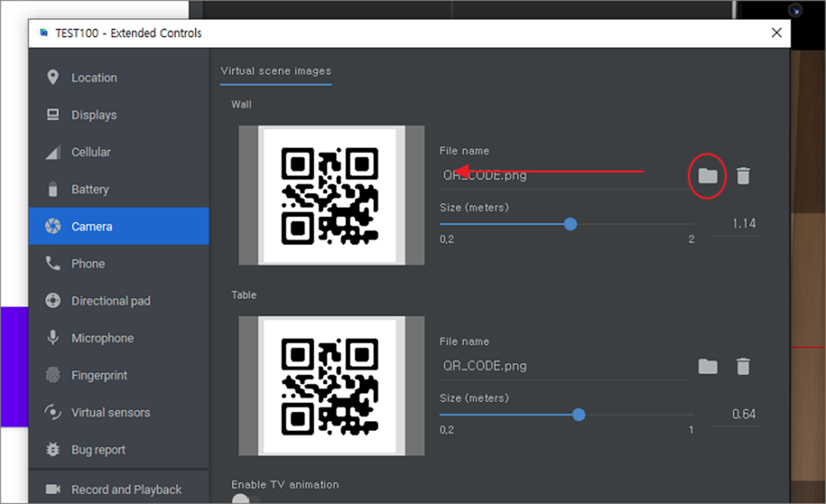Browse for Table image with folder icon
826x504 pixels.
(x=707, y=366)
